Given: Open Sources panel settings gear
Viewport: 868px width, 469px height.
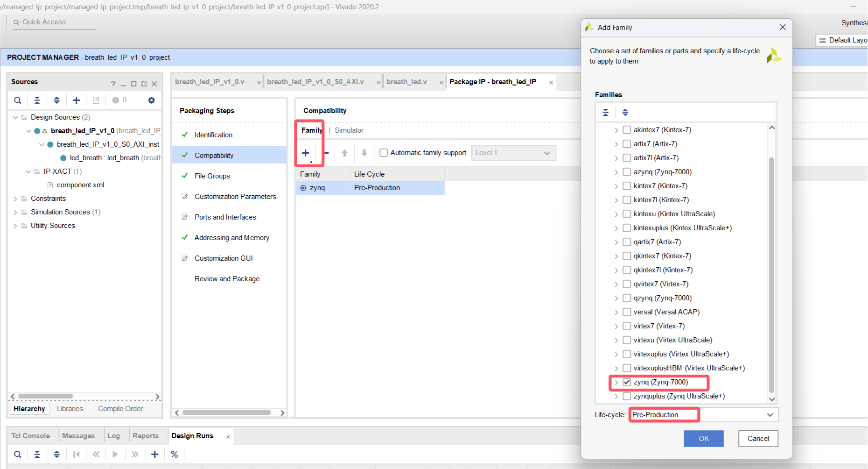Looking at the screenshot, I should coord(151,100).
